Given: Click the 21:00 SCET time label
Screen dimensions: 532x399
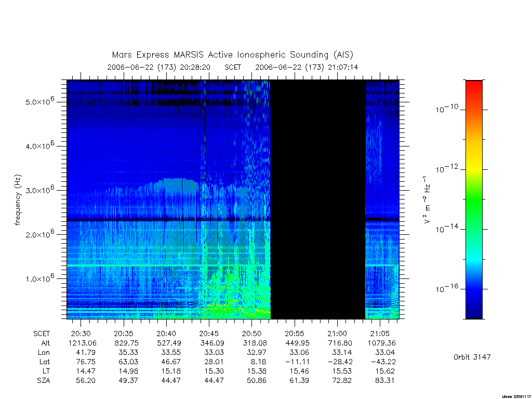Looking at the screenshot, I should click(337, 334).
